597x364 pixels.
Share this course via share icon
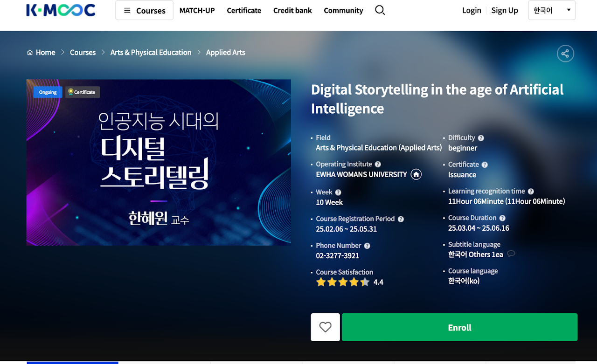click(x=565, y=53)
